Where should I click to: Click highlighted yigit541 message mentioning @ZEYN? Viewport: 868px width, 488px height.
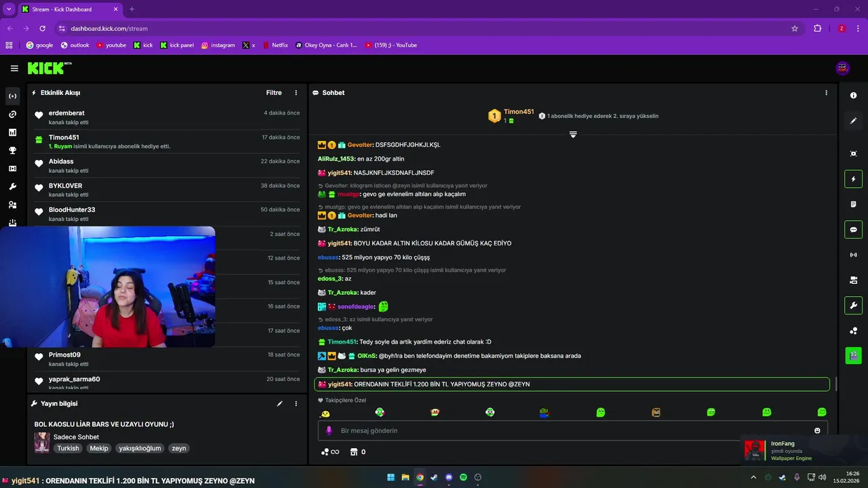click(572, 384)
